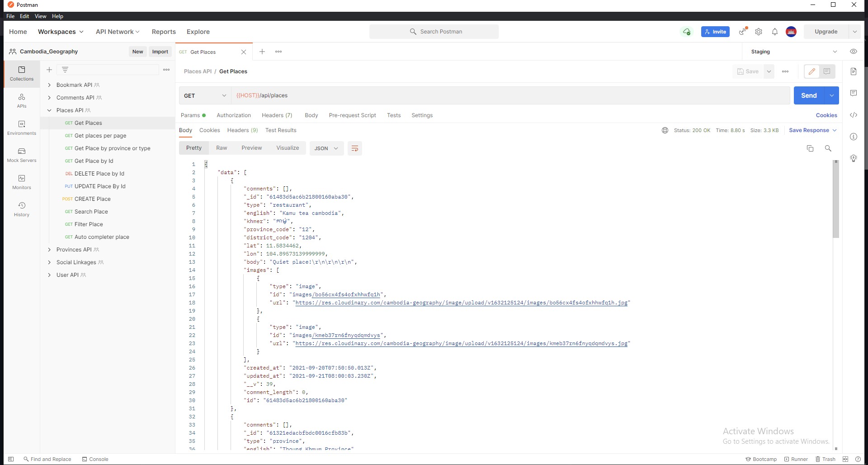This screenshot has width=868, height=465.
Task: Copy the response body to clipboard
Action: coord(810,148)
